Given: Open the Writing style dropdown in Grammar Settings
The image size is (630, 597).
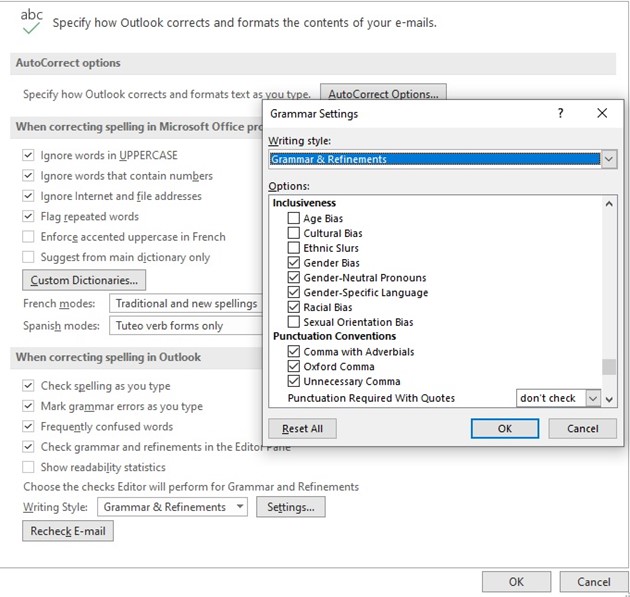Looking at the screenshot, I should tap(609, 159).
